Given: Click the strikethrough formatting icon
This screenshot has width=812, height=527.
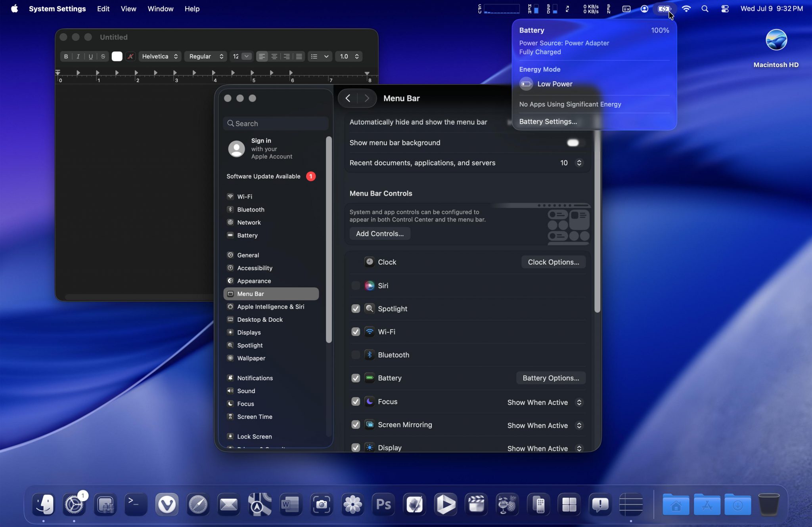Looking at the screenshot, I should 103,56.
